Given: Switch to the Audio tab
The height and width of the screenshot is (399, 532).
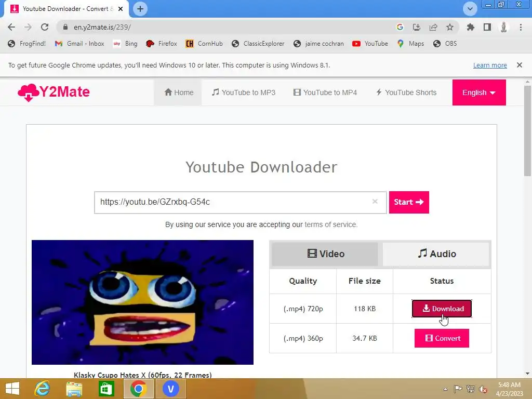Looking at the screenshot, I should tap(436, 254).
